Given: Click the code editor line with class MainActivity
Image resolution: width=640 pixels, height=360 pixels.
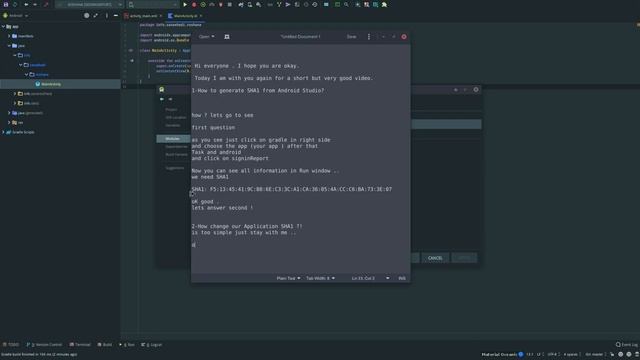Looking at the screenshot, I should [x=165, y=51].
